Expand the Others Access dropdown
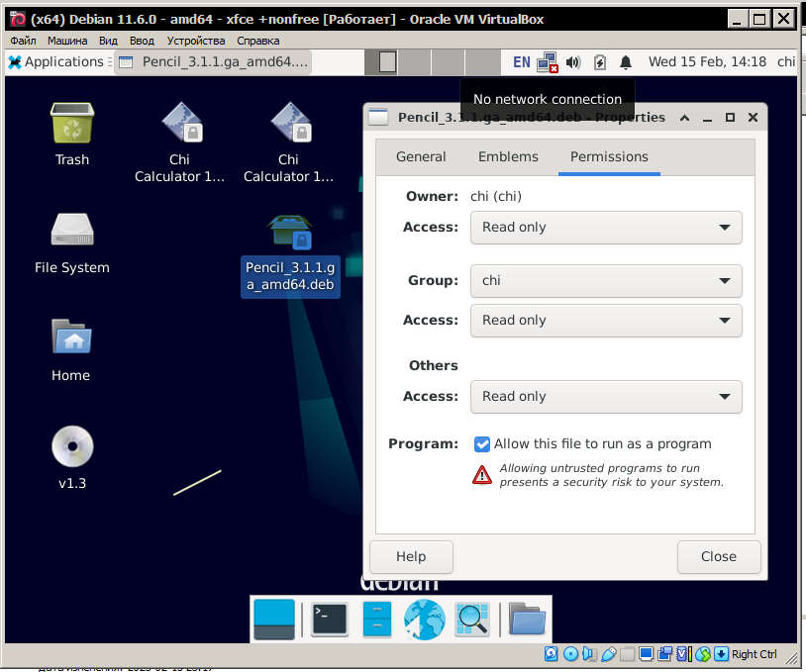The height and width of the screenshot is (672, 806). click(x=606, y=396)
